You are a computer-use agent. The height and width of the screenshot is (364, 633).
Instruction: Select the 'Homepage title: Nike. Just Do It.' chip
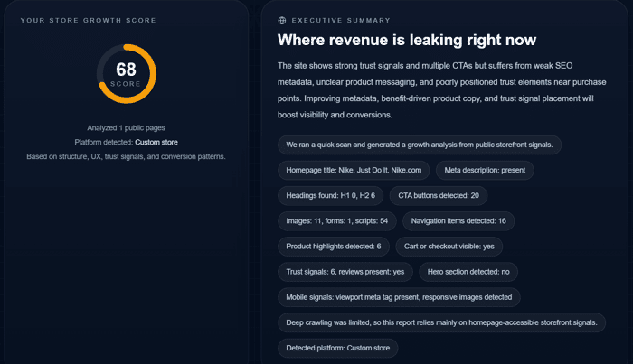pos(354,170)
